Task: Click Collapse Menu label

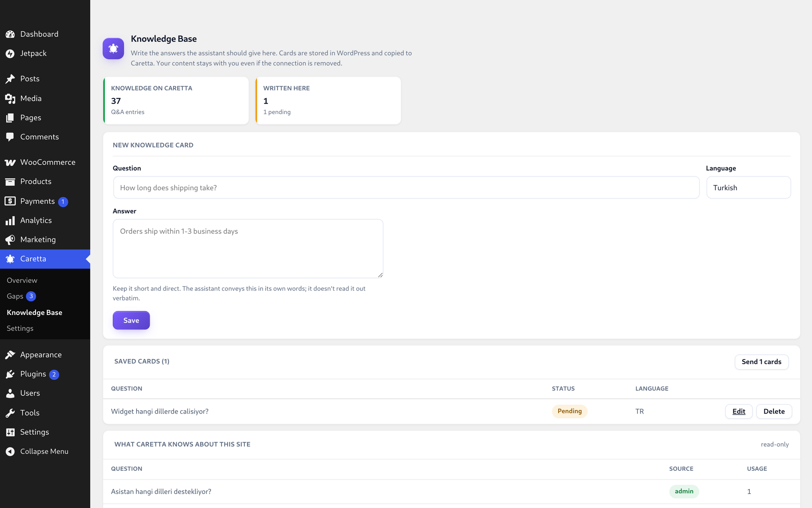Action: (x=44, y=452)
